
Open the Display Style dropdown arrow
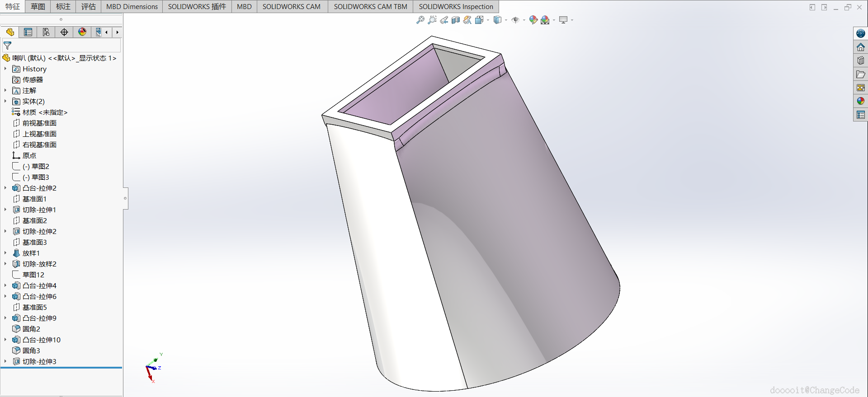pyautogui.click(x=506, y=20)
